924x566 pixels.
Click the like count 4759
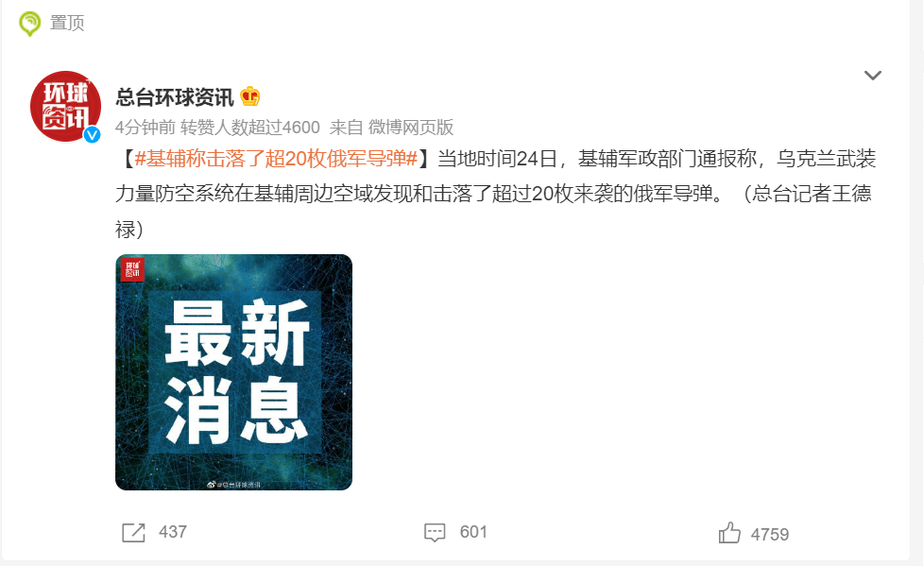(770, 534)
